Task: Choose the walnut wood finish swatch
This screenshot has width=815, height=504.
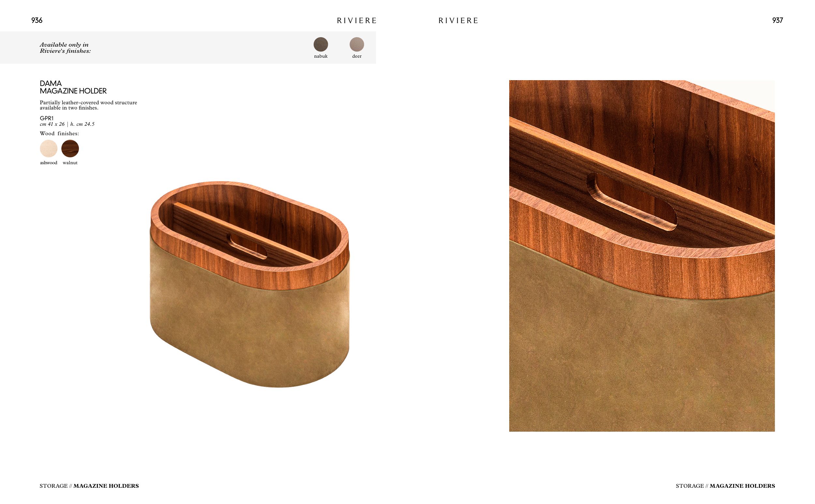Action: 70,148
